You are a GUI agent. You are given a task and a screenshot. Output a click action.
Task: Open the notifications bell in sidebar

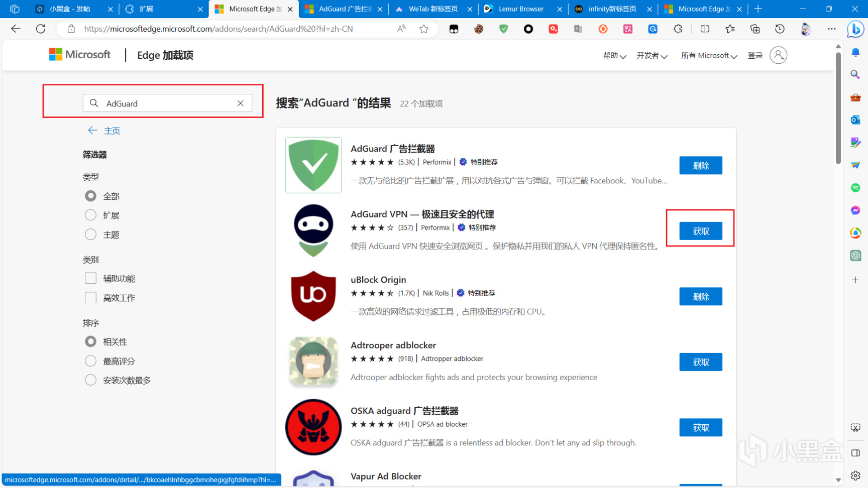pos(855,52)
